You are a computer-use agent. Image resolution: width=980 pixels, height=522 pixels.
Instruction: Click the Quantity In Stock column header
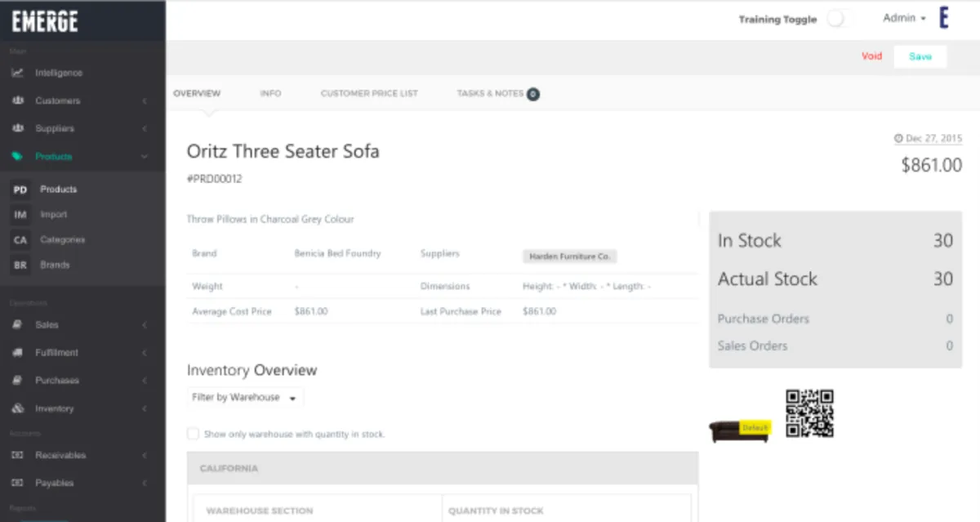point(496,511)
